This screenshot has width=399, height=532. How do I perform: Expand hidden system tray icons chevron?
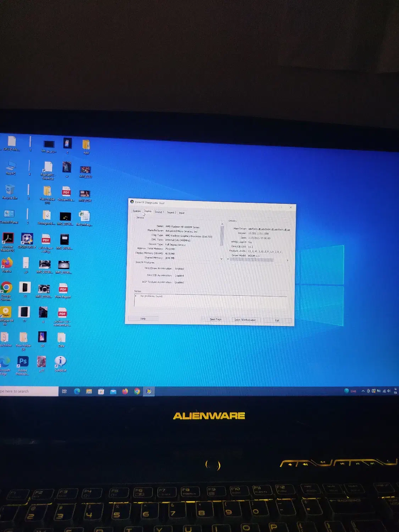pyautogui.click(x=363, y=391)
